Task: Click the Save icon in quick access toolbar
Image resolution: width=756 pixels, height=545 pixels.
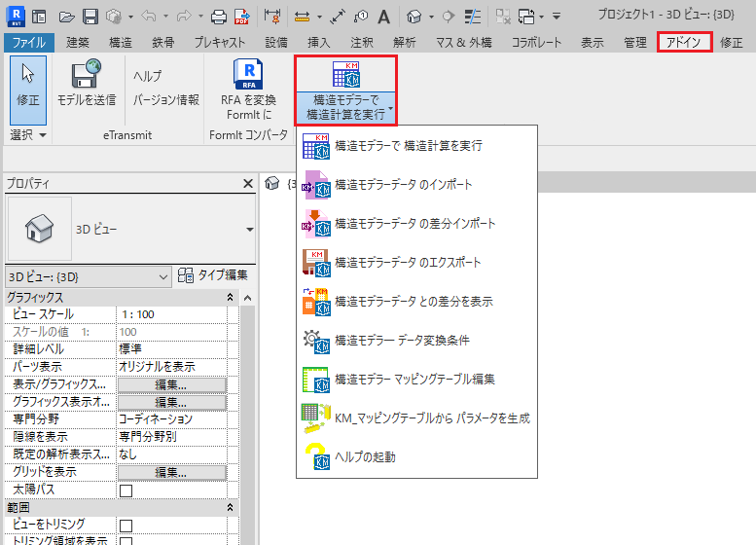Action: [x=90, y=17]
